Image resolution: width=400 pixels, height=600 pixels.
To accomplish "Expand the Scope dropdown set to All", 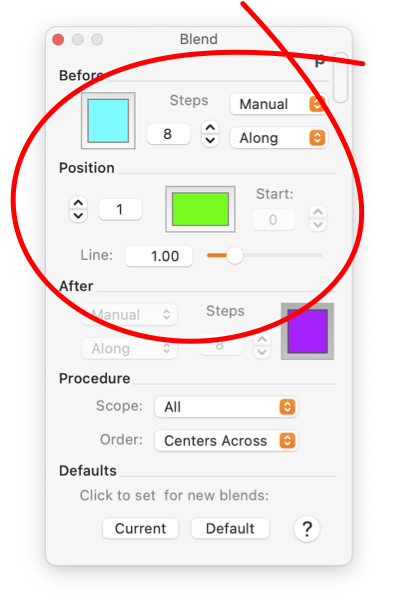I will pyautogui.click(x=226, y=407).
